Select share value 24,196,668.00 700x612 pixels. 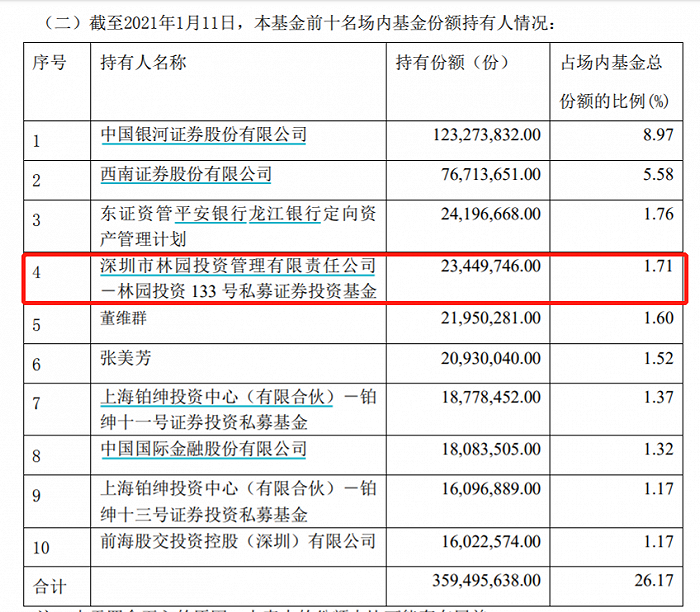491,214
